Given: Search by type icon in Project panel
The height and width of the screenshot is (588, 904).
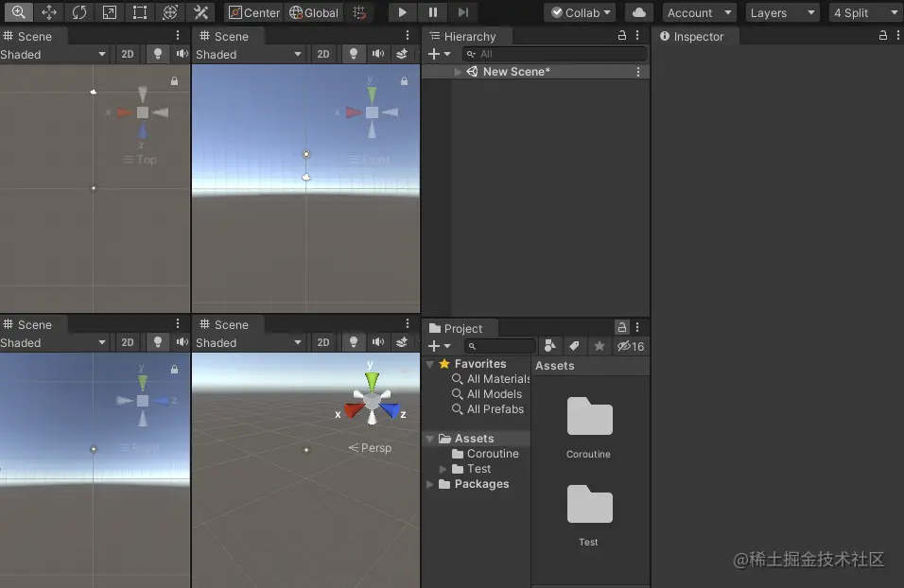Looking at the screenshot, I should tap(550, 346).
